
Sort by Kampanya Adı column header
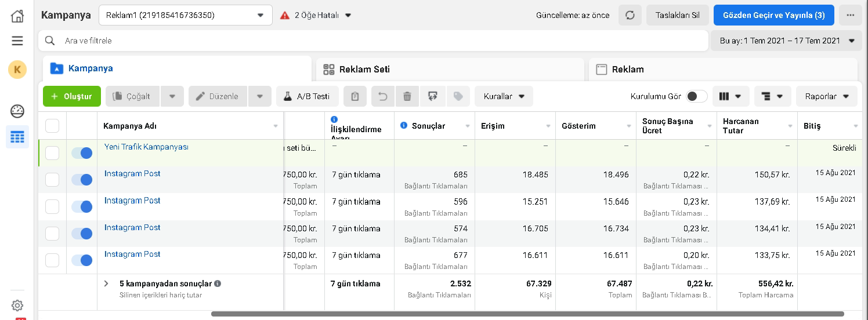[190, 126]
